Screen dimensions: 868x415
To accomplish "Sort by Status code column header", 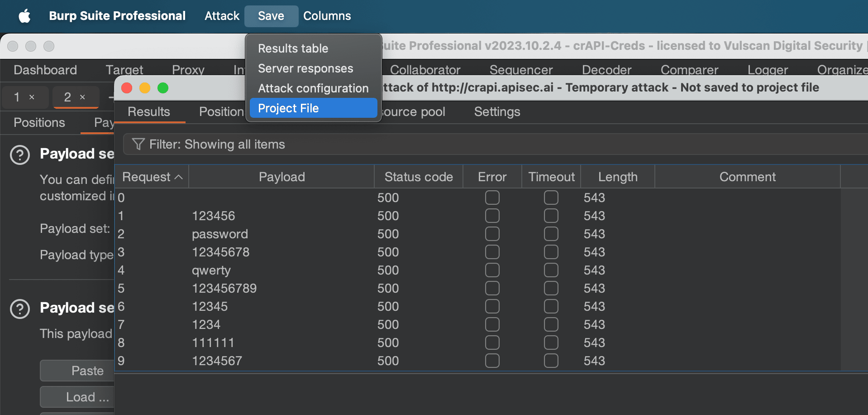I will (419, 177).
